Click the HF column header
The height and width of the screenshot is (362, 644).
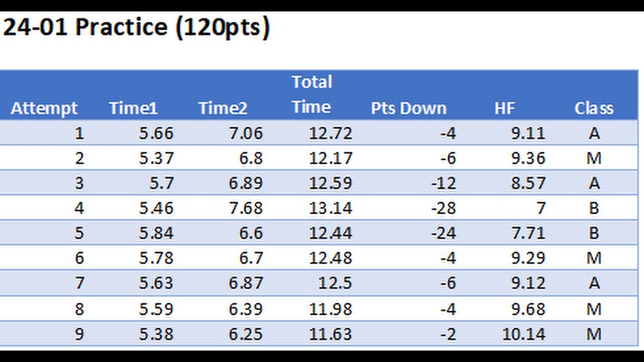point(504,108)
